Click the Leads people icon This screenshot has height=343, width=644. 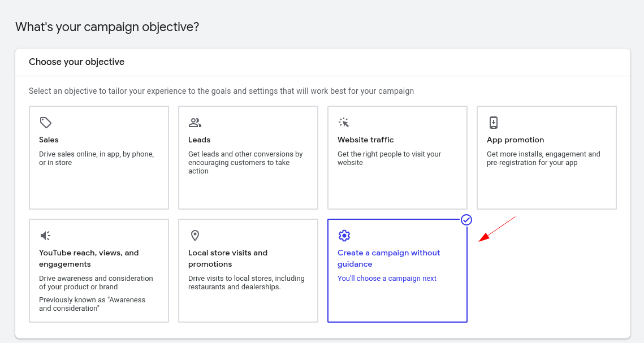(195, 122)
